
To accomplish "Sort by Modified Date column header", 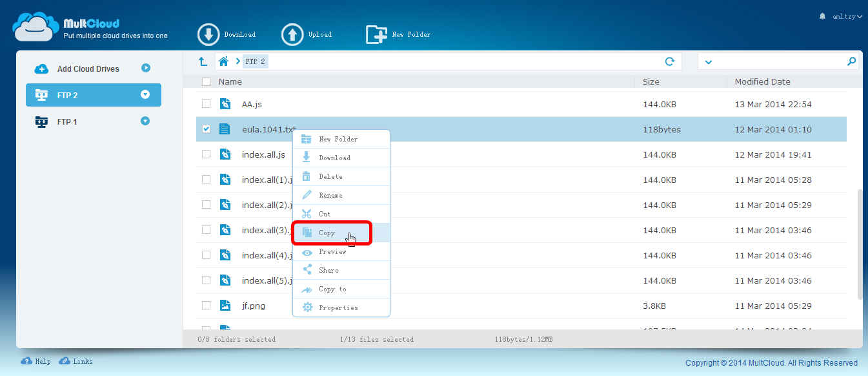I will tap(763, 82).
